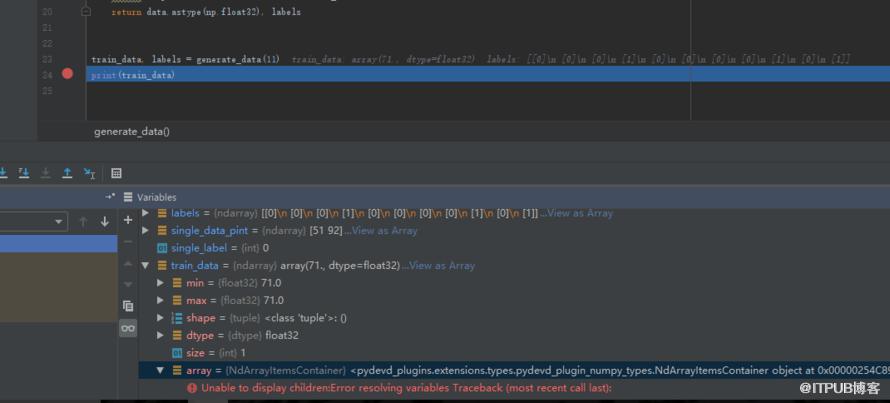This screenshot has width=890, height=403.
Task: Click the greyed move watch down arrow
Action: point(128,284)
